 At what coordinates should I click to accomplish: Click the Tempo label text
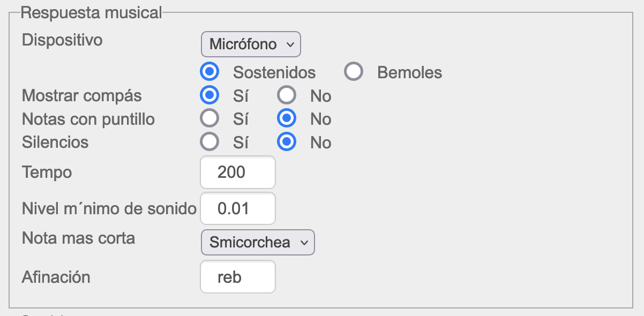coord(47,172)
